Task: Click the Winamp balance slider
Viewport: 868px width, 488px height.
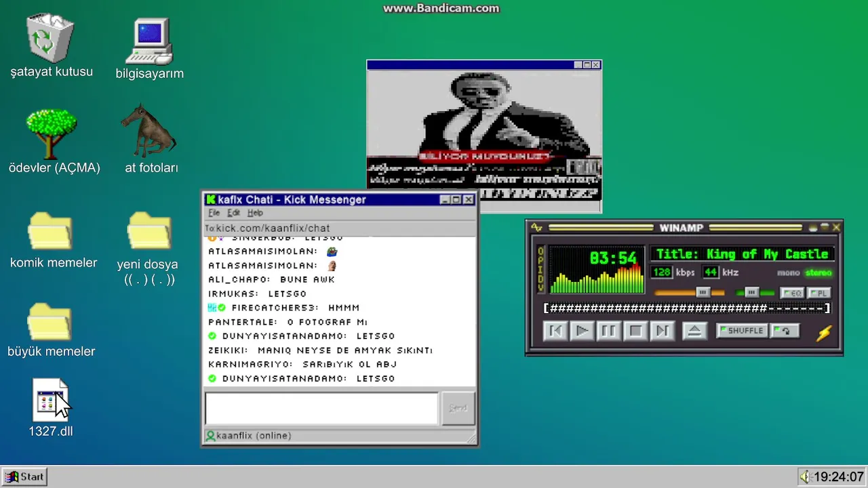Action: click(755, 293)
